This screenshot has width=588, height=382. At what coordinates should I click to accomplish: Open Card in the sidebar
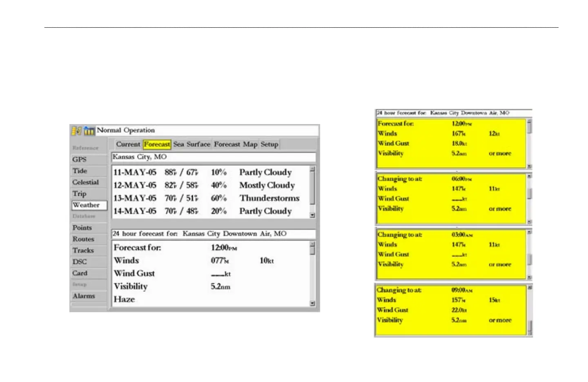(89, 273)
